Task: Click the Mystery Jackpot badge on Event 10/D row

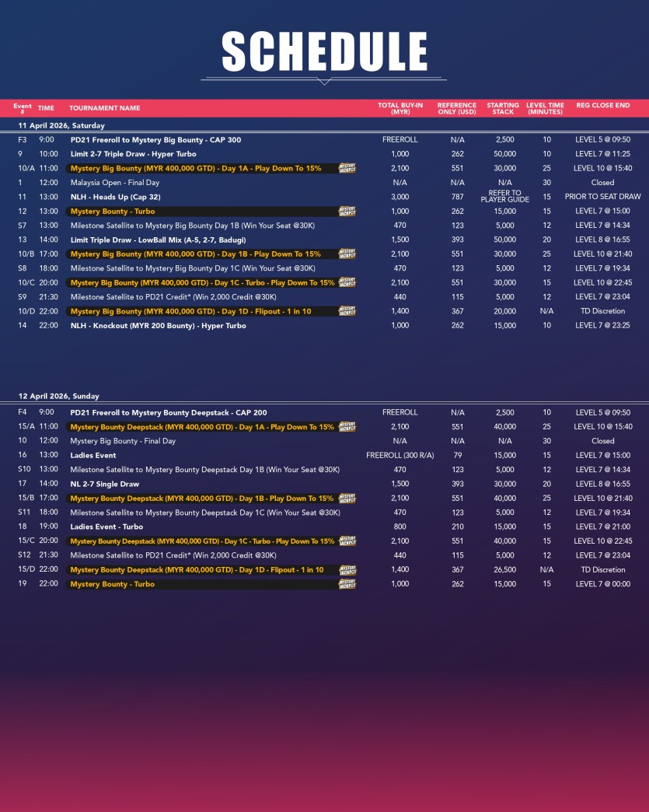Action: 347,311
